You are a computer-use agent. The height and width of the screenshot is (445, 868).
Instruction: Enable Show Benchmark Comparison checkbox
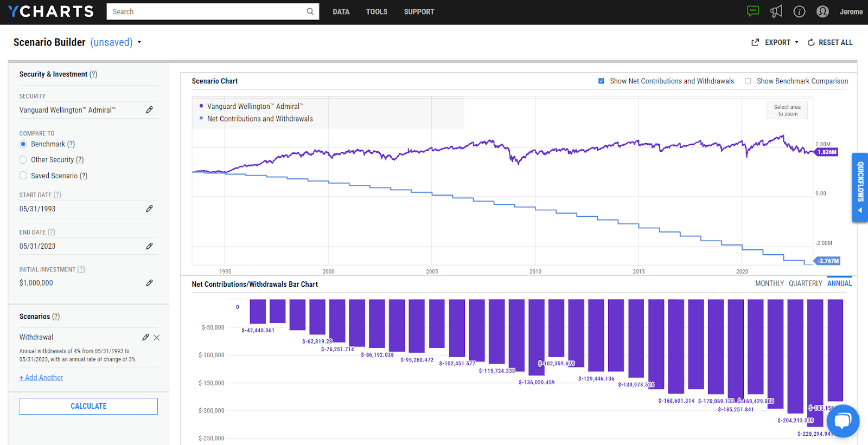pyautogui.click(x=748, y=81)
